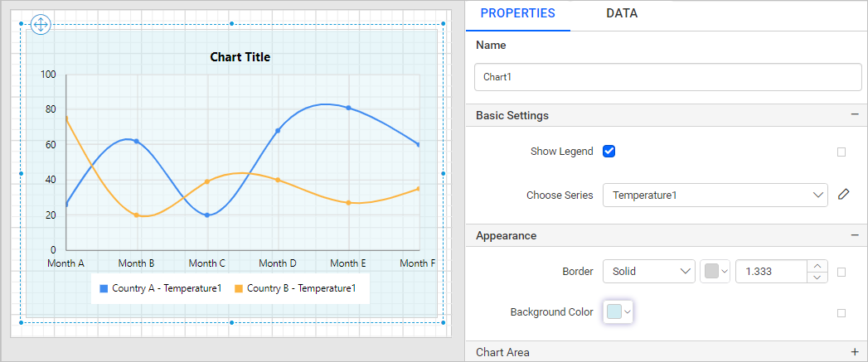Open the Border style Solid dropdown

pyautogui.click(x=649, y=271)
